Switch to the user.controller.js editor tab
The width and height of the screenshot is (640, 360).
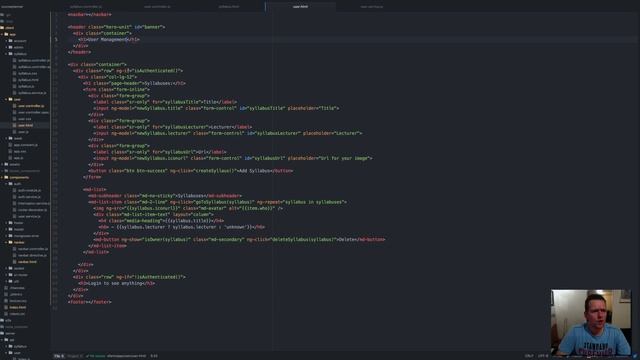pyautogui.click(x=158, y=7)
